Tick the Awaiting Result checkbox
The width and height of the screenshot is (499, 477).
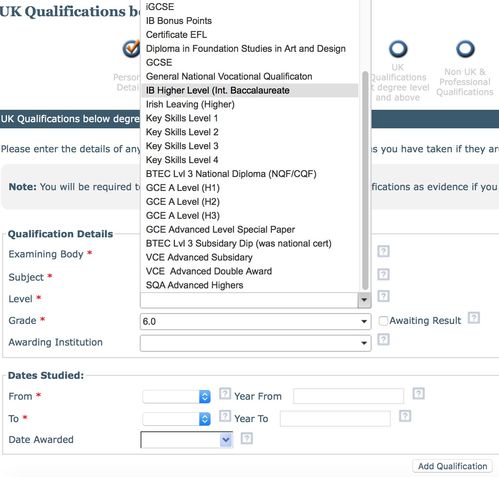(x=383, y=321)
